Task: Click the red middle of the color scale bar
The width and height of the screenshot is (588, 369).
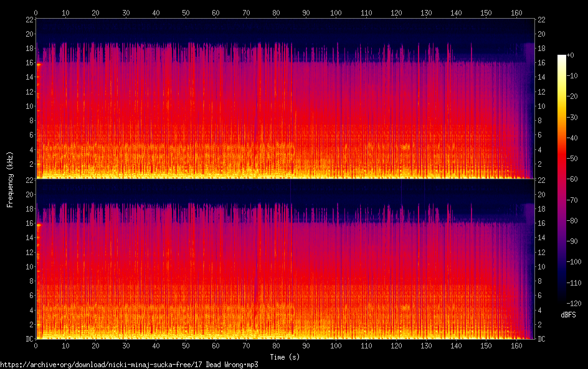Action: [x=562, y=180]
